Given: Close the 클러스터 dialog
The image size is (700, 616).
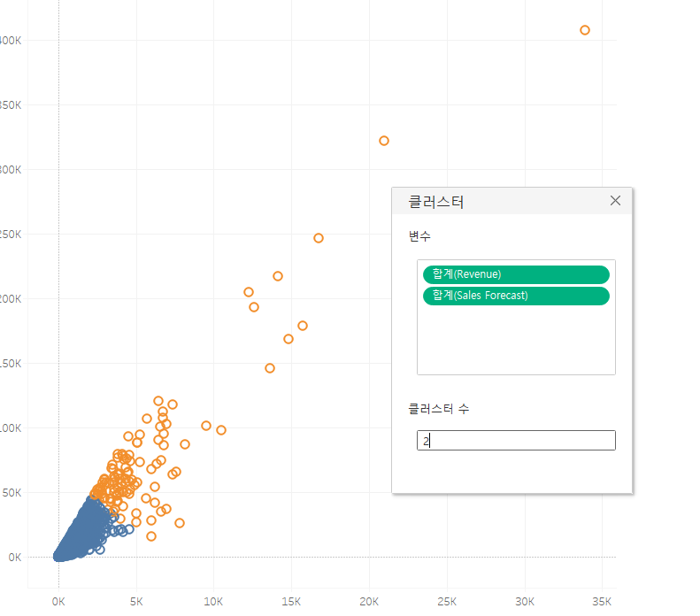Looking at the screenshot, I should tap(615, 201).
